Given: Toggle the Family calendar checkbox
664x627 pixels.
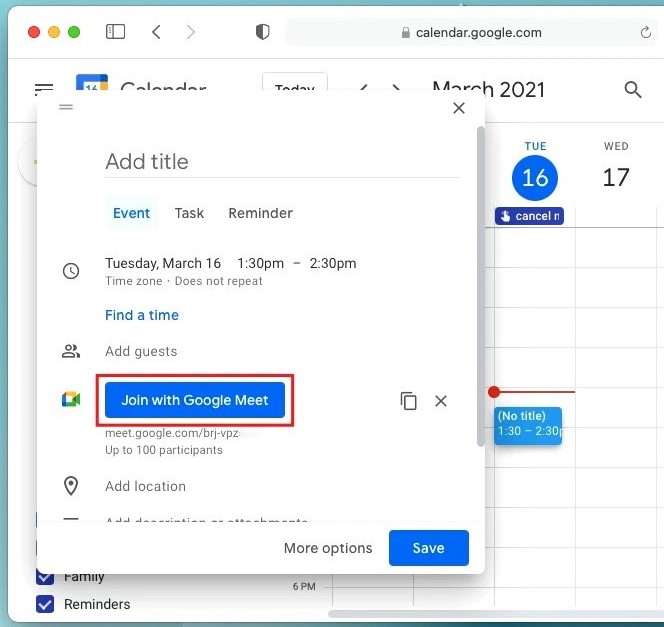Looking at the screenshot, I should (45, 577).
